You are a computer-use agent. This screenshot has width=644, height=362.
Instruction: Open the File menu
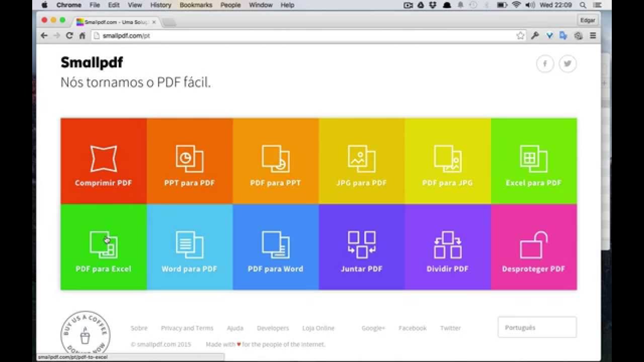(95, 5)
